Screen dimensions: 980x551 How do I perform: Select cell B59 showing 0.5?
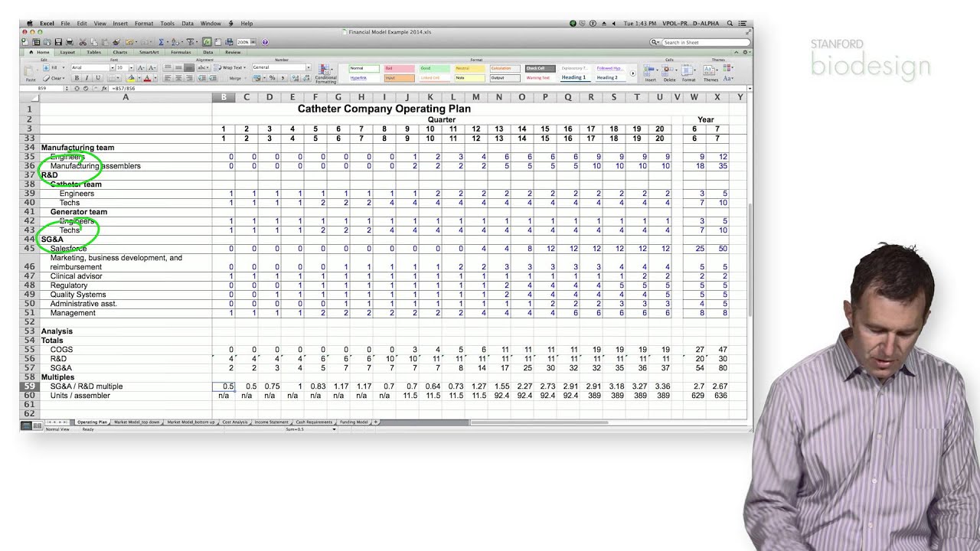(x=224, y=386)
